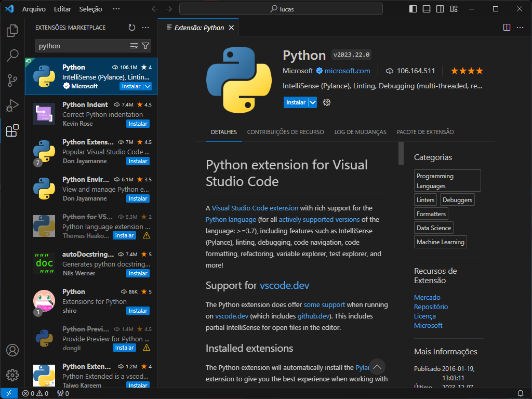Click the extension settings gear beside Instalar
This screenshot has height=399, width=532.
[327, 102]
